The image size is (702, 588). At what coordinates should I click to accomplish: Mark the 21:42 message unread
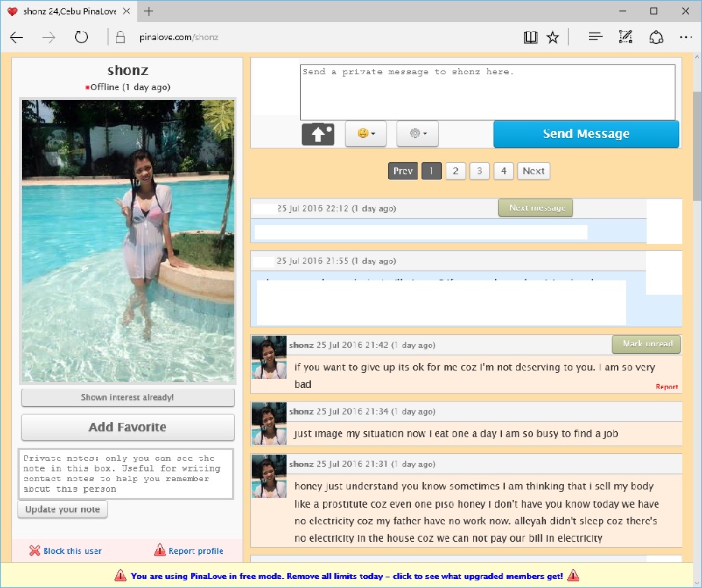tap(647, 345)
